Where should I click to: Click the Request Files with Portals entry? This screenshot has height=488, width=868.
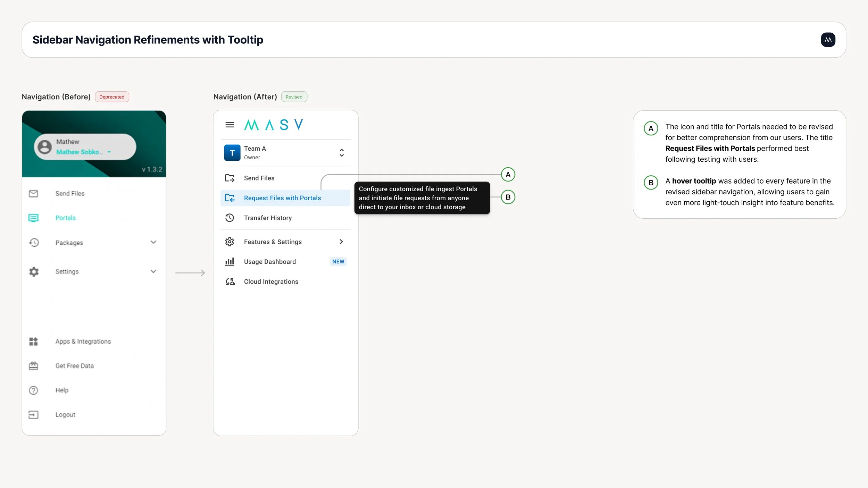click(282, 198)
